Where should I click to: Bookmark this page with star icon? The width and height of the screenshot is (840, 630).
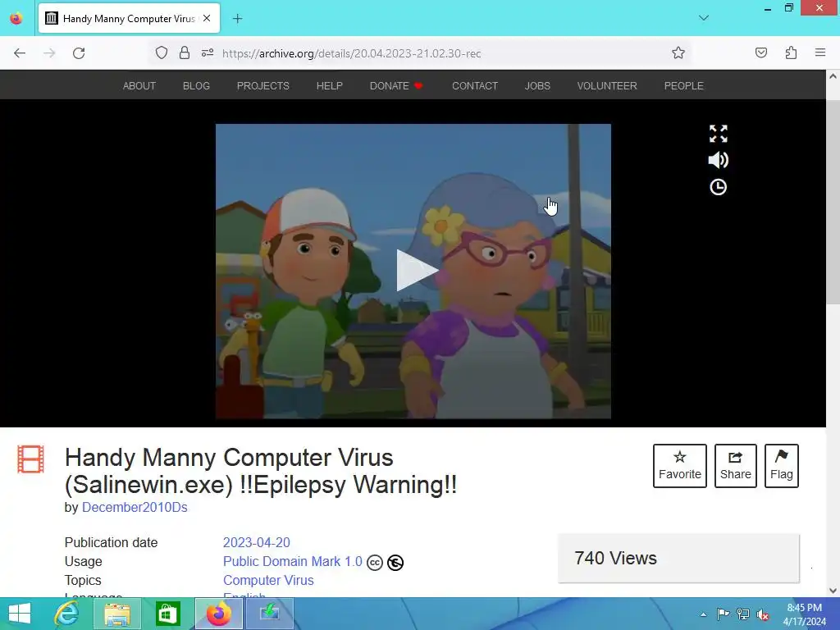click(678, 52)
